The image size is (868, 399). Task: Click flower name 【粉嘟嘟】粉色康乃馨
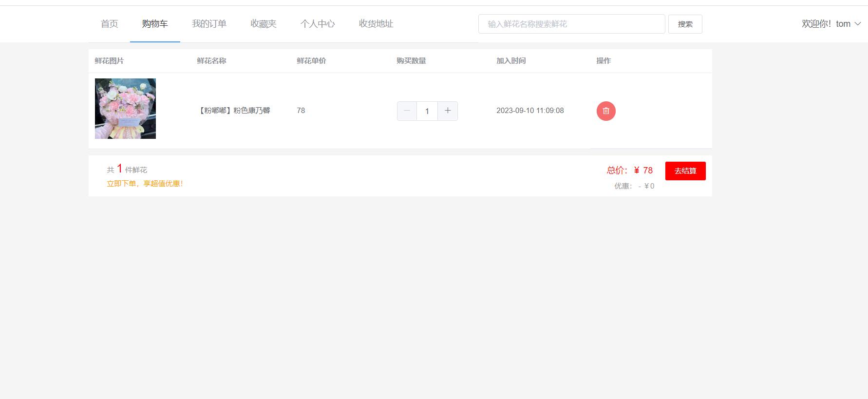[234, 111]
